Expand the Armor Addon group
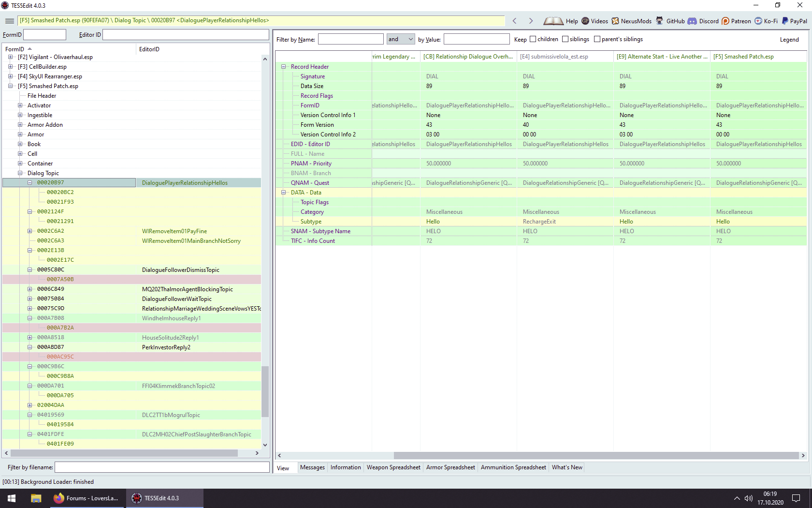 (x=20, y=125)
